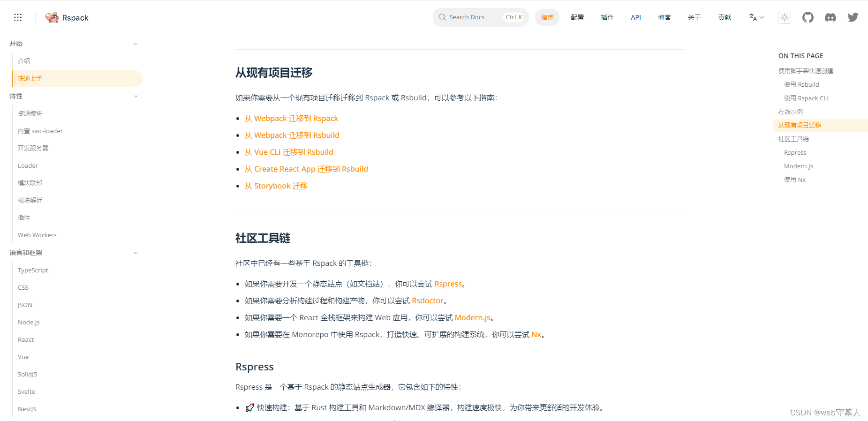This screenshot has height=421, width=868.
Task: Jump to 使用 Nx in page outline
Action: pyautogui.click(x=794, y=180)
